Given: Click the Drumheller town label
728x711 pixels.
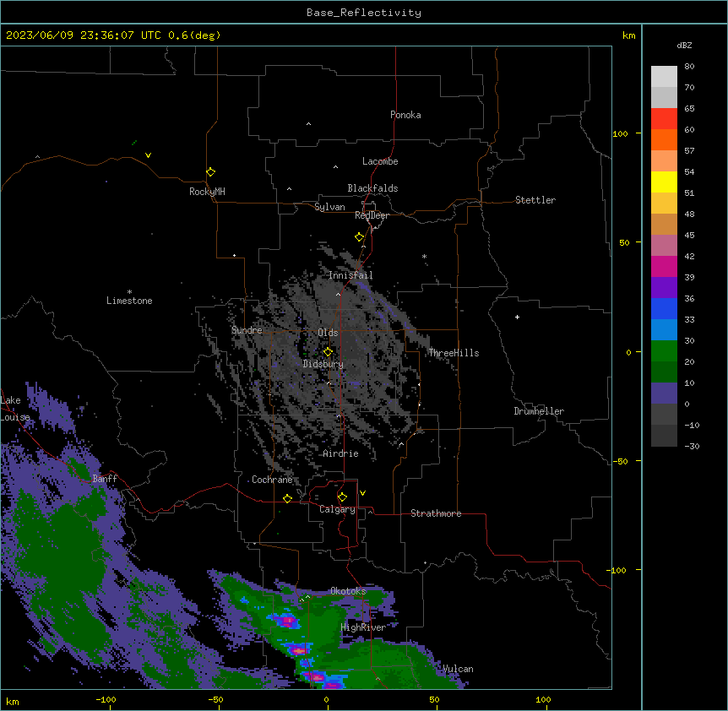Looking at the screenshot, I should pyautogui.click(x=539, y=411).
